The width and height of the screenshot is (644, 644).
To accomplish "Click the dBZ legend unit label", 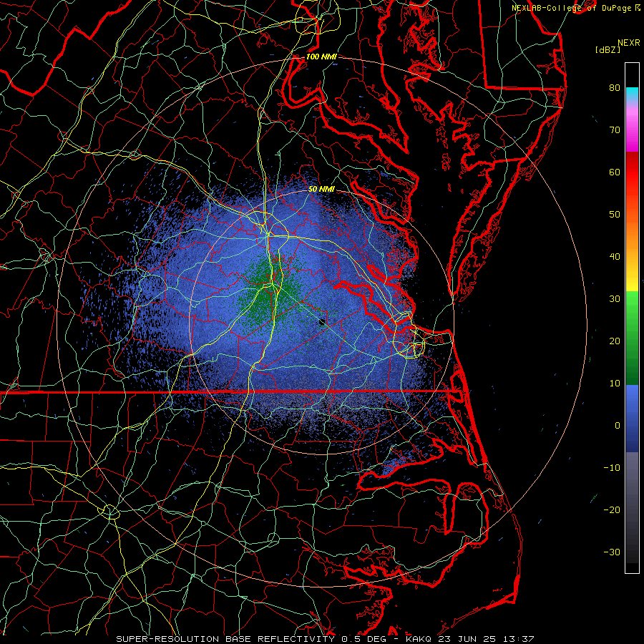I will click(x=608, y=49).
